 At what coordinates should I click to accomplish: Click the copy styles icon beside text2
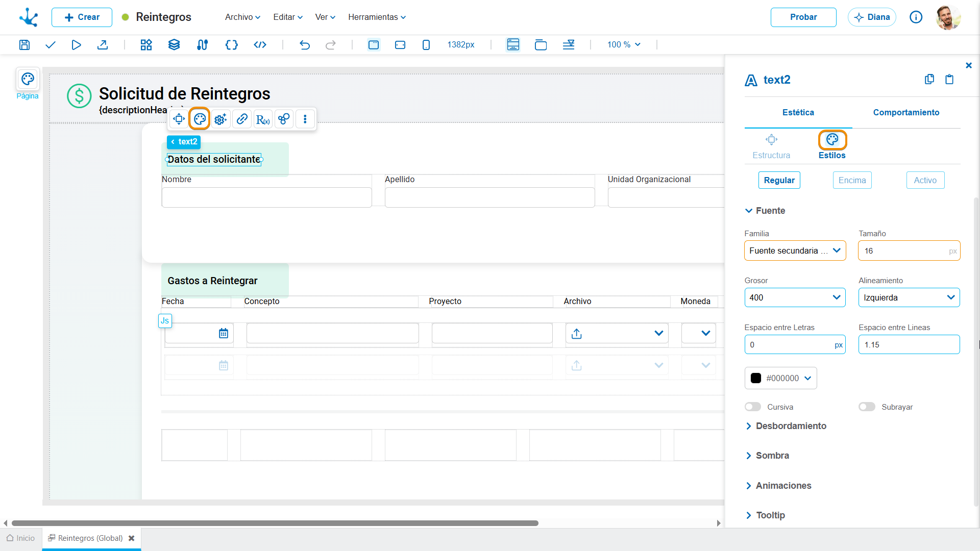pos(929,79)
